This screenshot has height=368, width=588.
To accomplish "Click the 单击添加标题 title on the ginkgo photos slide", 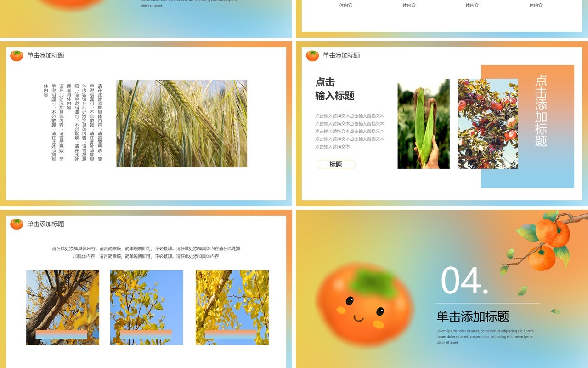I will click(x=45, y=224).
